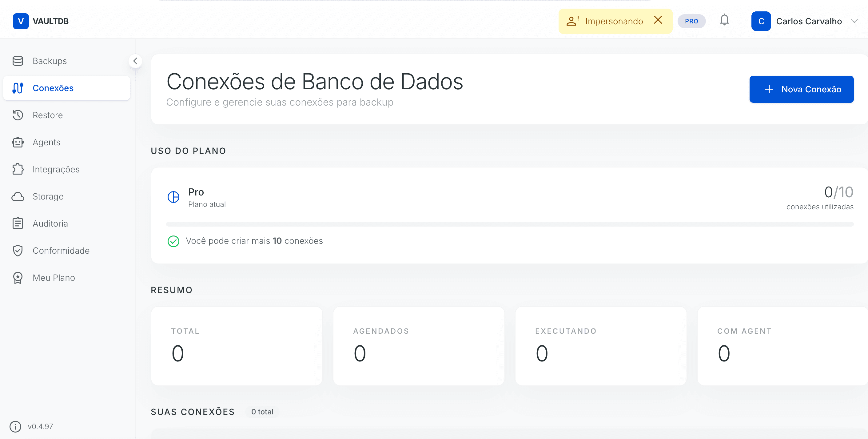The height and width of the screenshot is (439, 868).
Task: Select the EXECUTANDO summary card
Action: pyautogui.click(x=600, y=346)
